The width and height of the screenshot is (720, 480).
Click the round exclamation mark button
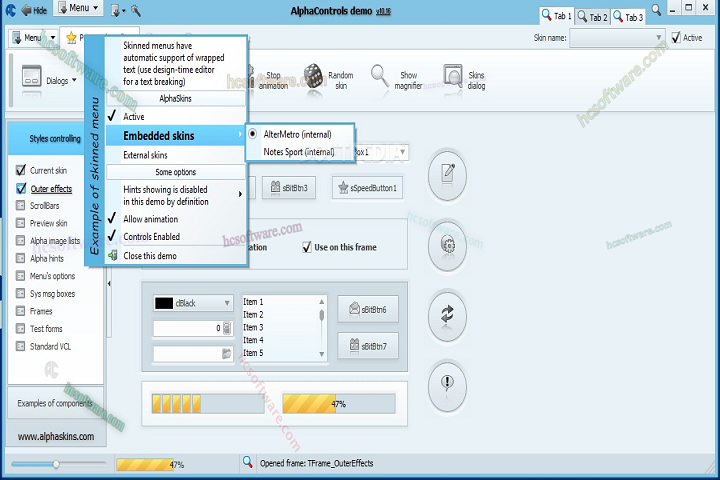click(x=447, y=386)
